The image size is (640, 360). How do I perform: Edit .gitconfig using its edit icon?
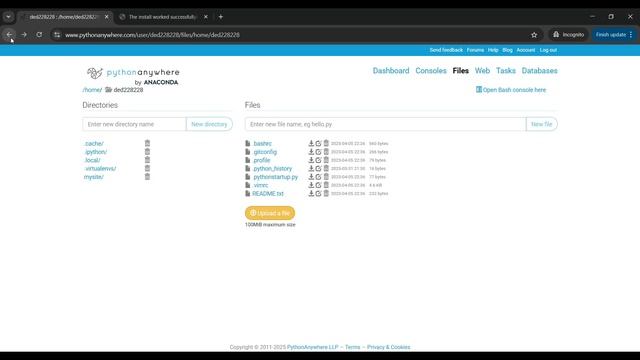tap(318, 152)
